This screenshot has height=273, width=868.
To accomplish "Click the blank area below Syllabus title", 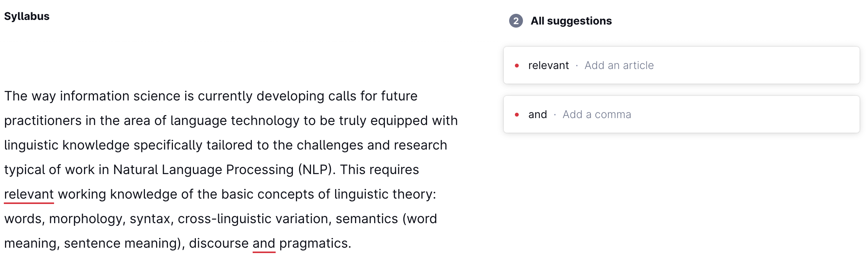I will click(x=230, y=54).
